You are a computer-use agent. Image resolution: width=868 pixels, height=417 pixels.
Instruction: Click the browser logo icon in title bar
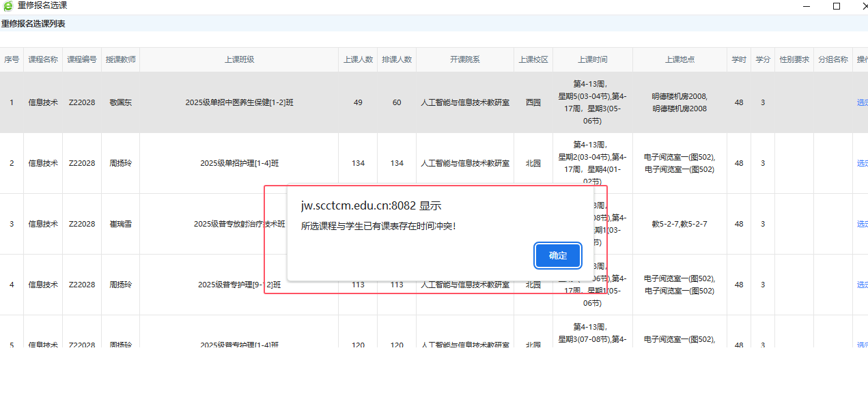(x=8, y=6)
